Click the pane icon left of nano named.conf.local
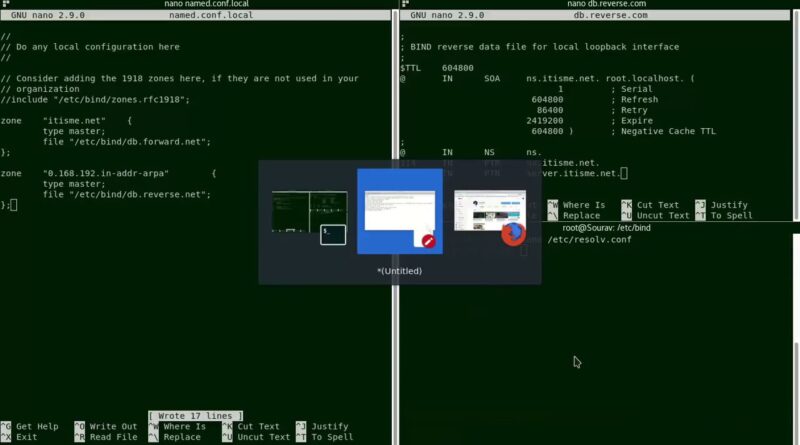The width and height of the screenshot is (800, 445). [x=6, y=4]
